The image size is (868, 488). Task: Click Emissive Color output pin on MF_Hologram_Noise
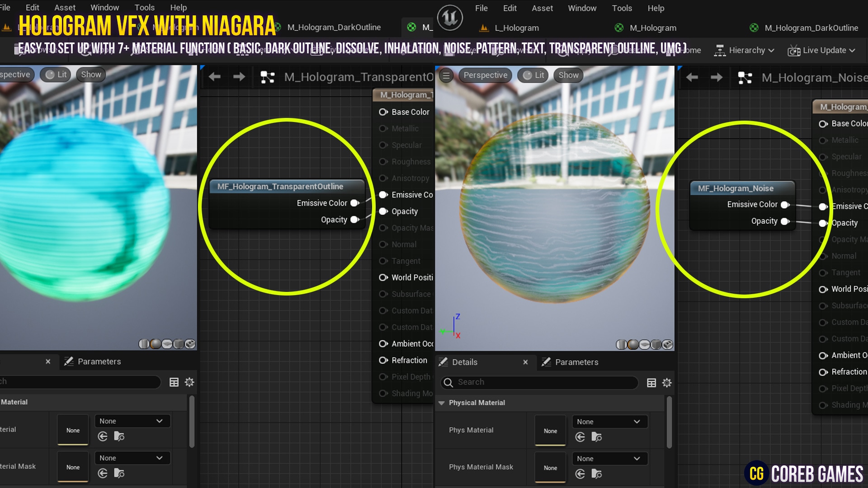click(786, 205)
